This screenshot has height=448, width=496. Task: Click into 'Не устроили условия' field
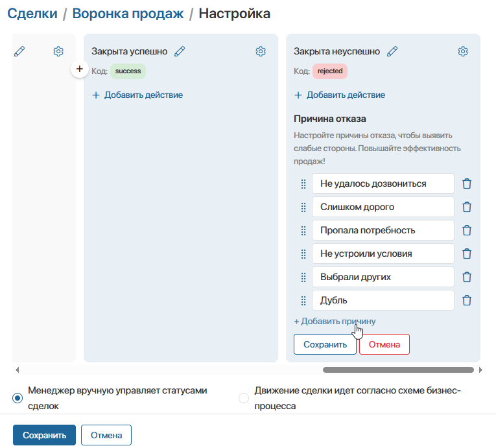pyautogui.click(x=383, y=253)
